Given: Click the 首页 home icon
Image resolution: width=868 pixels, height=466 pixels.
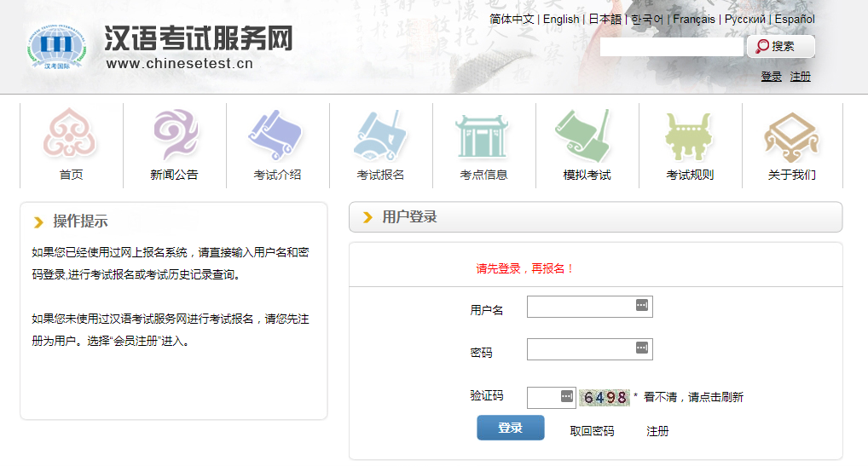Looking at the screenshot, I should [72, 135].
